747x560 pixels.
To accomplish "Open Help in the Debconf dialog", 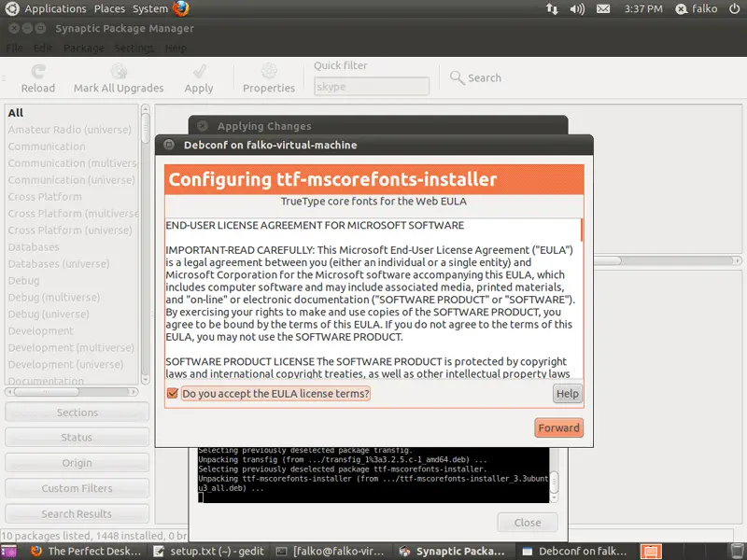I will 568,394.
